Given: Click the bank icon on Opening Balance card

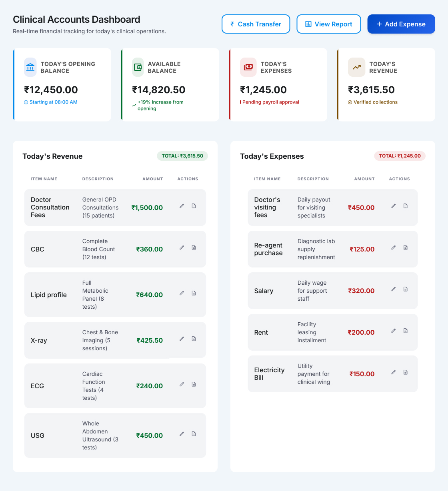Looking at the screenshot, I should (x=30, y=67).
